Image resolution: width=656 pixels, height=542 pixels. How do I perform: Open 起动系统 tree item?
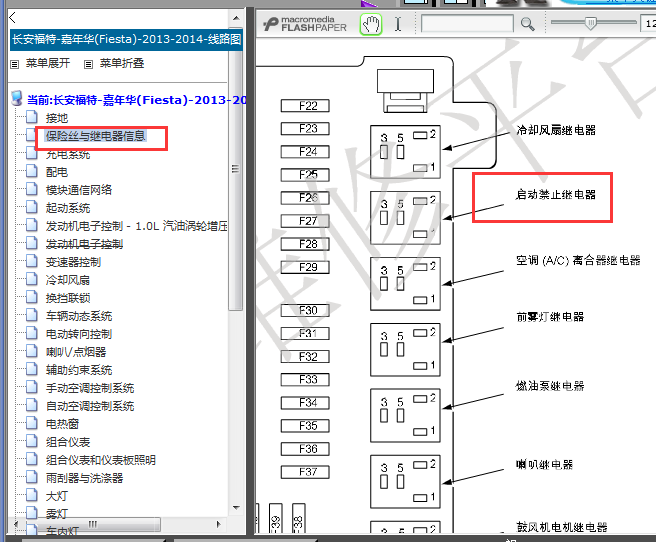(x=68, y=208)
